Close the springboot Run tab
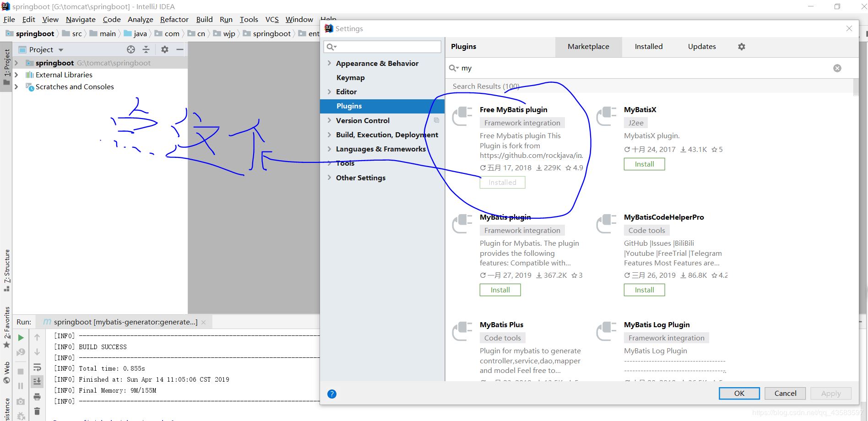868x421 pixels. pos(203,322)
